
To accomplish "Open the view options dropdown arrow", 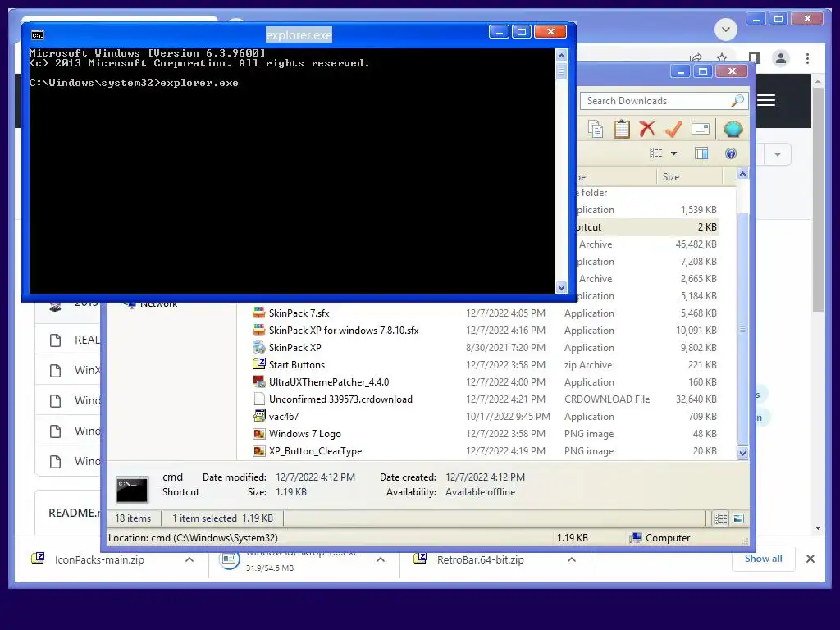I will pos(674,153).
